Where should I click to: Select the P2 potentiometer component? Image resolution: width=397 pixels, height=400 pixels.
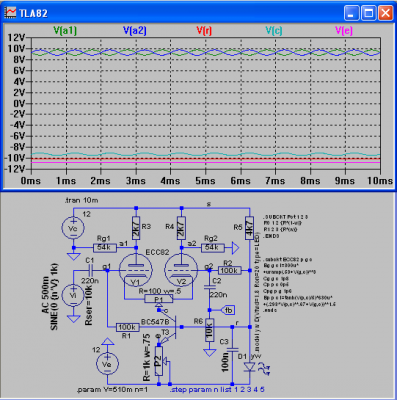click(x=159, y=361)
